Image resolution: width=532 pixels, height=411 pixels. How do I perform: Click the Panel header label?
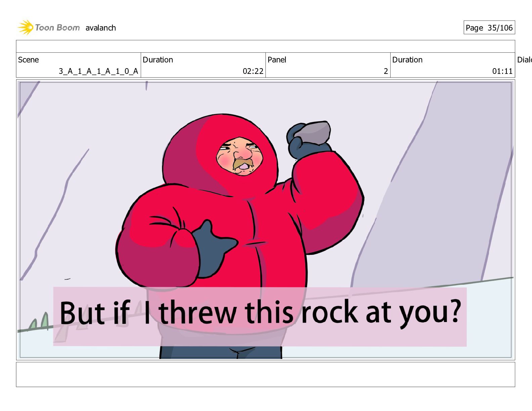tap(277, 60)
